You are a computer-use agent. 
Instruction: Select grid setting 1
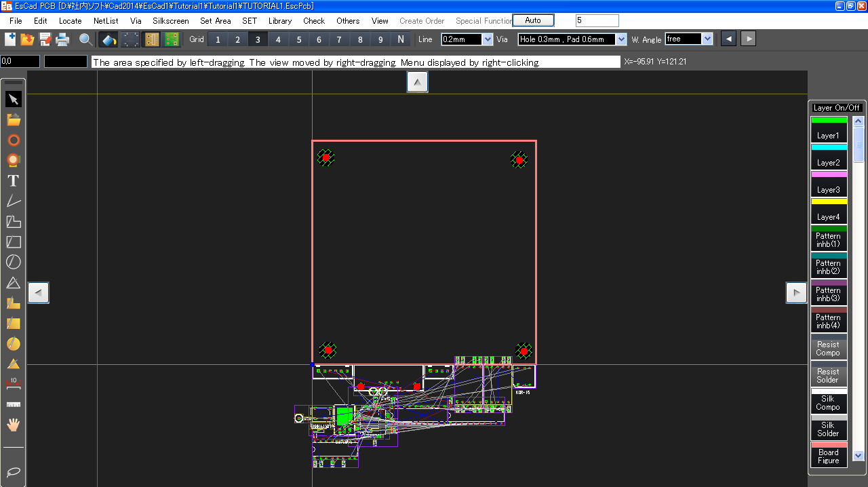coord(218,39)
